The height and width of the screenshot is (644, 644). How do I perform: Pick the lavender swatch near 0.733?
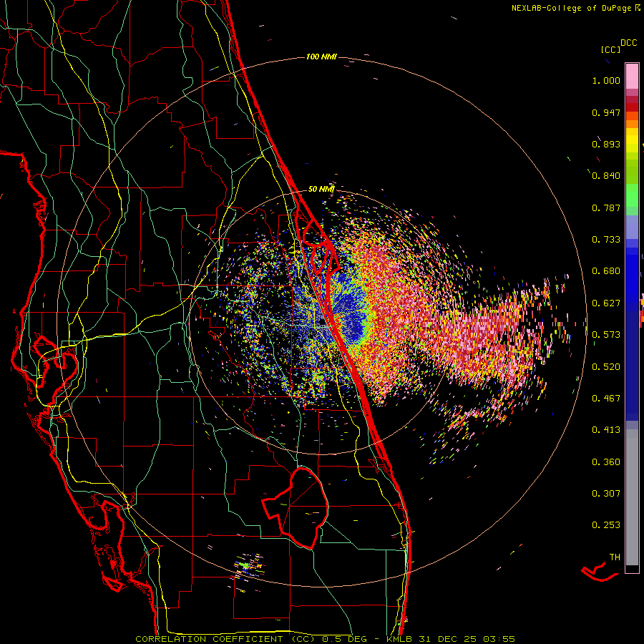pos(632,227)
